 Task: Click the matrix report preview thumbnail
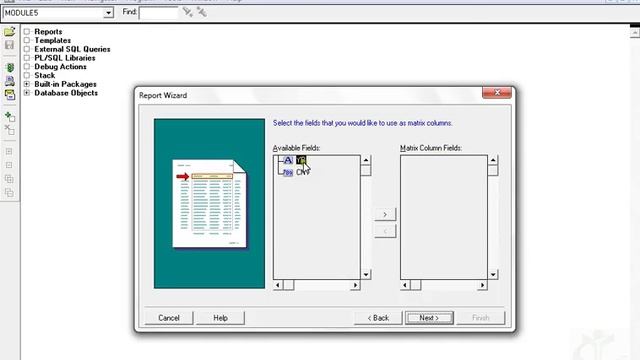click(x=209, y=204)
